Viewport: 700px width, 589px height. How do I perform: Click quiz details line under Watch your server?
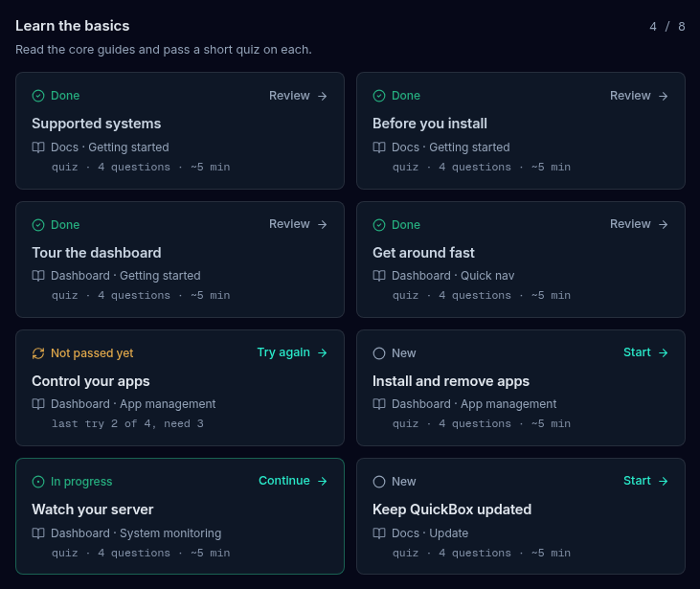pos(141,553)
